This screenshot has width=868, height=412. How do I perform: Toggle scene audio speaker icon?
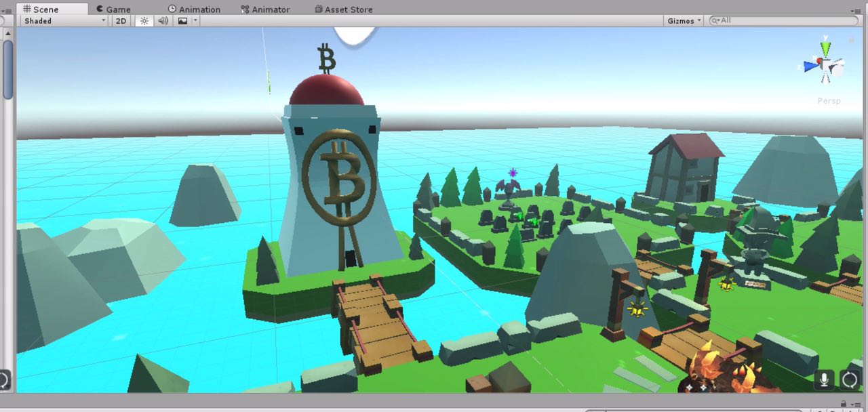pos(163,21)
